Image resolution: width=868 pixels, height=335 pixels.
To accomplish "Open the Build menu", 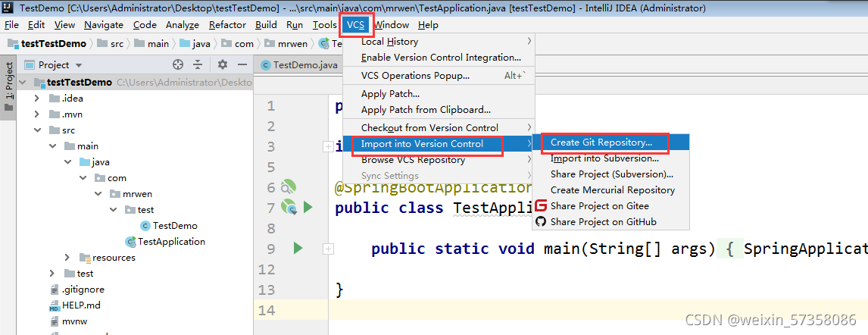I will (x=267, y=25).
